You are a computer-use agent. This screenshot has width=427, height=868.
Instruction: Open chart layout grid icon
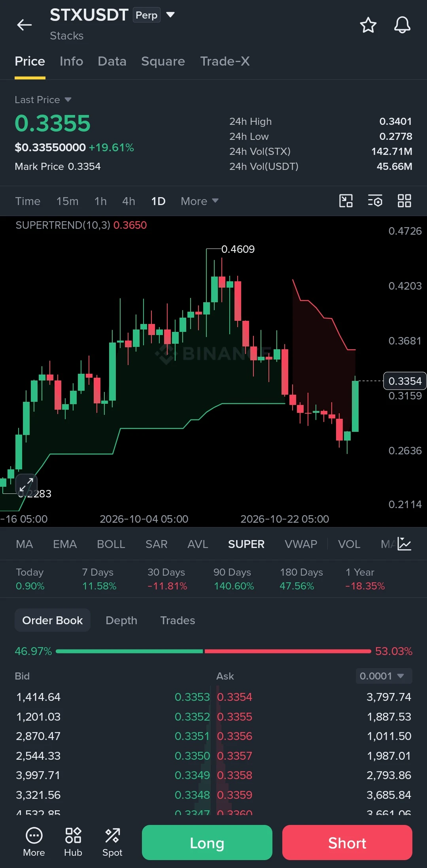coord(404,201)
